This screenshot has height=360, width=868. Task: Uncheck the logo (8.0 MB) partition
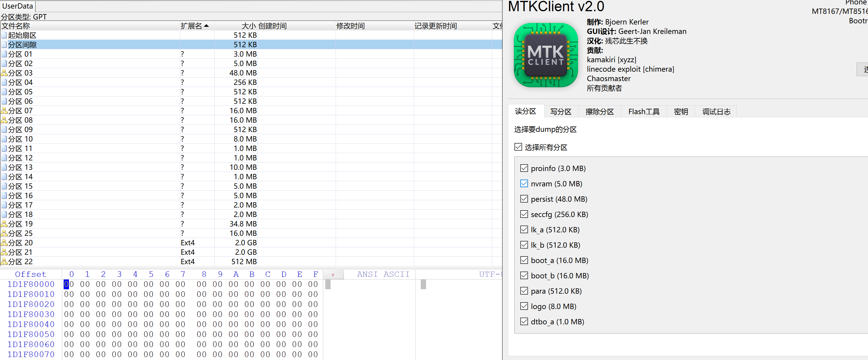point(524,306)
